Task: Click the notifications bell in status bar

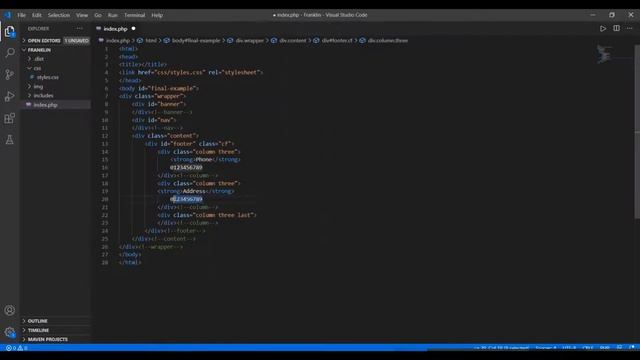Action: pyautogui.click(x=631, y=348)
